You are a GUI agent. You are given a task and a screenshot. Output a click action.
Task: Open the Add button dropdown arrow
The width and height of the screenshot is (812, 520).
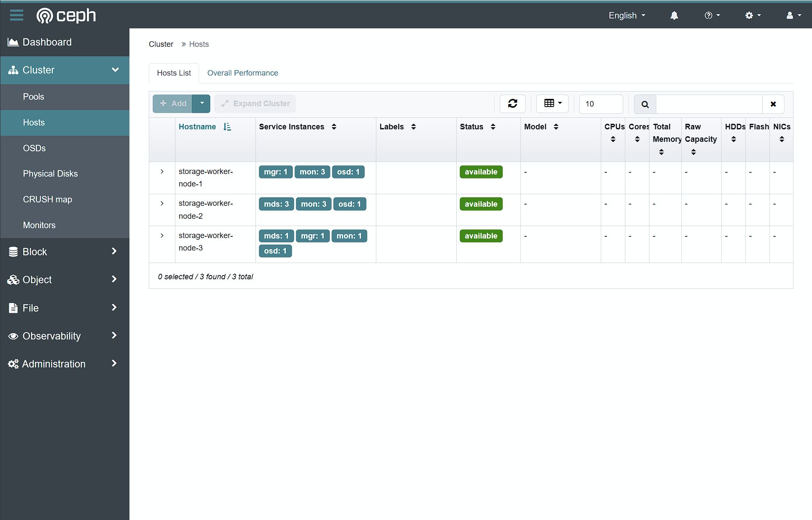(x=202, y=104)
